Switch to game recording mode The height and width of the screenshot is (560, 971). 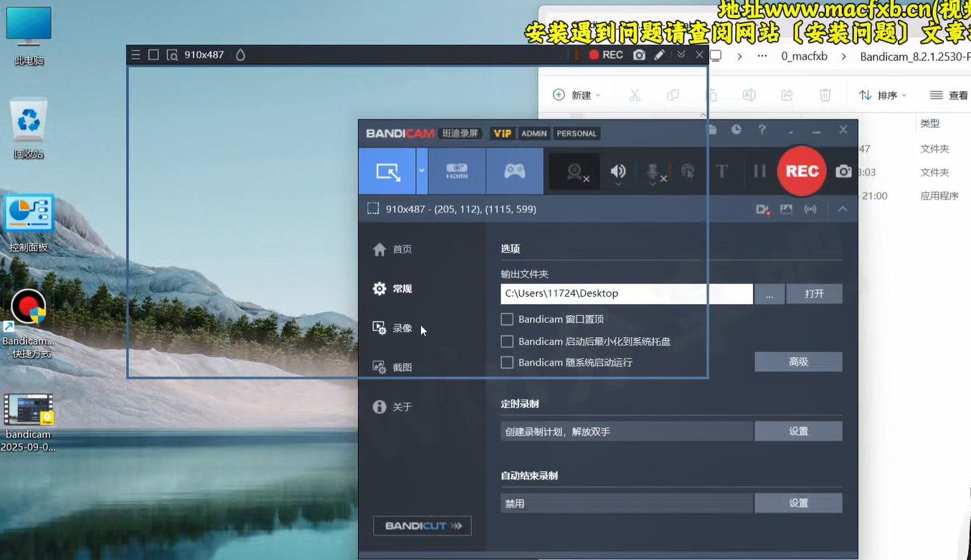pos(514,171)
